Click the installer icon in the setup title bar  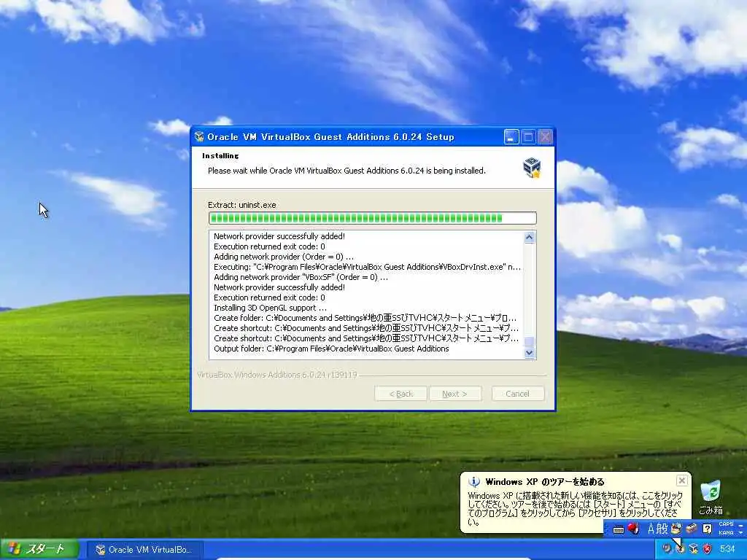200,136
